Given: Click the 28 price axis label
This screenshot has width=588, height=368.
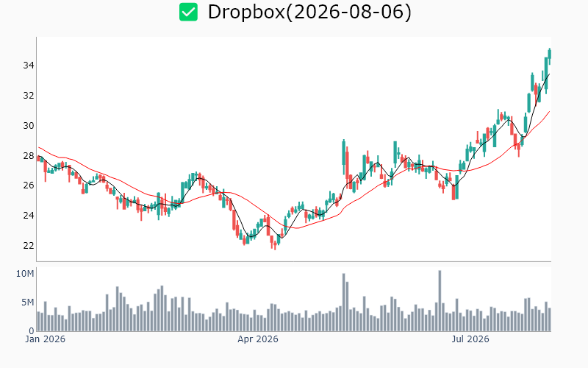Looking at the screenshot, I should coord(29,155).
